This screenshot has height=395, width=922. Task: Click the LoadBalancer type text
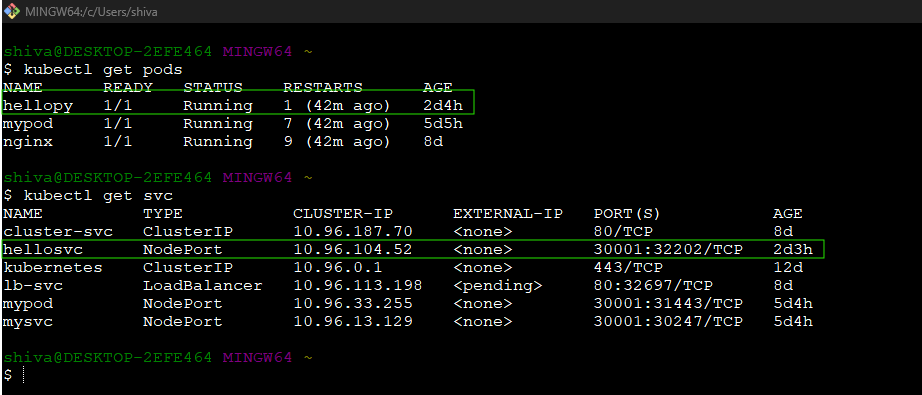[203, 286]
